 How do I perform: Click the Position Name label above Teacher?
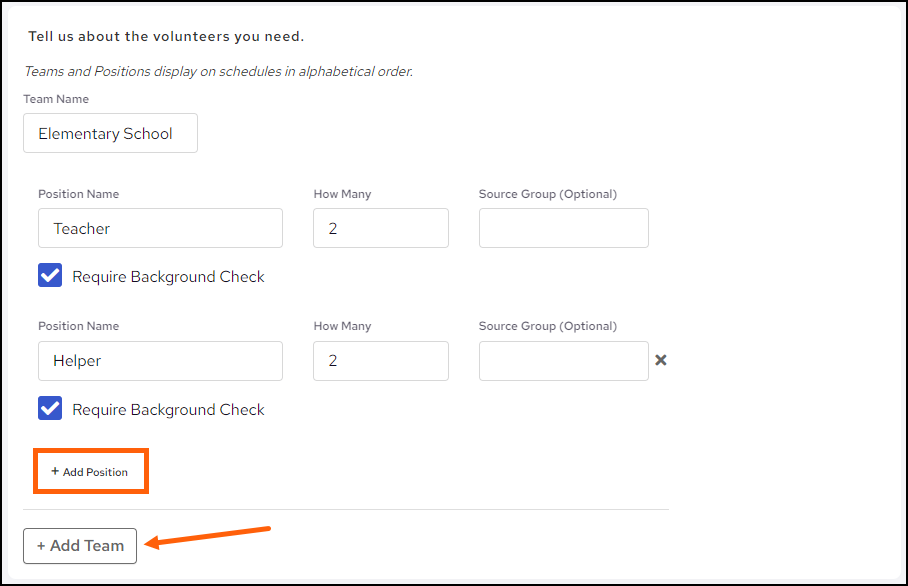tap(78, 194)
